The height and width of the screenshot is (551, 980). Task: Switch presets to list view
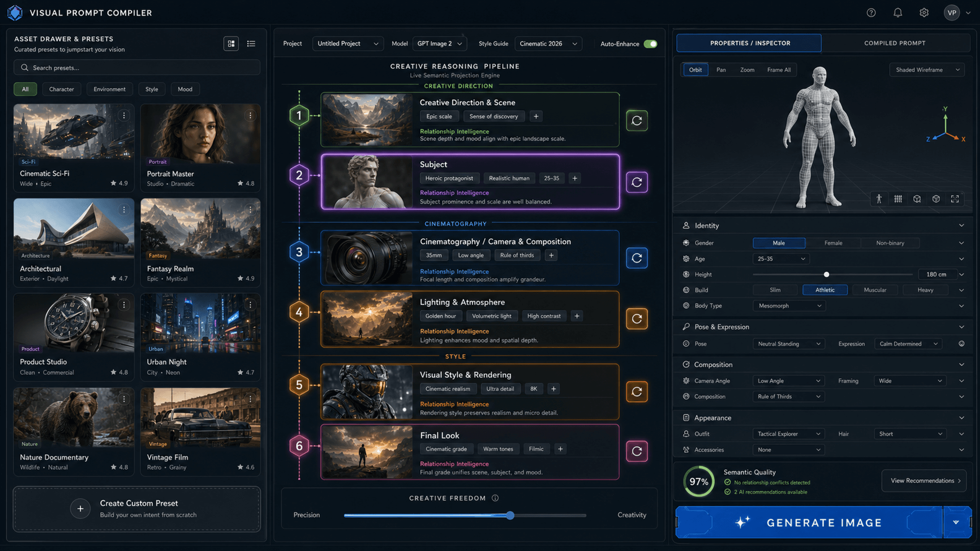click(251, 44)
